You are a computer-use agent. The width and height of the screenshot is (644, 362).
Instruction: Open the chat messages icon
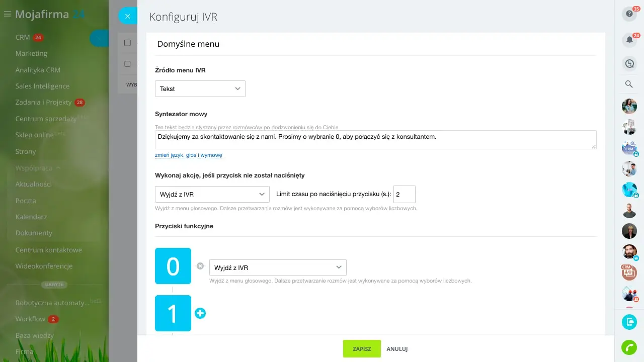[629, 63]
